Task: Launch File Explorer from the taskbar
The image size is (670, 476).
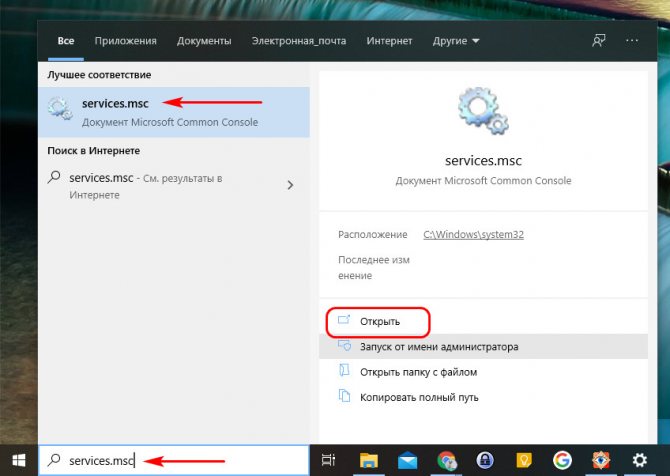Action: click(x=369, y=460)
